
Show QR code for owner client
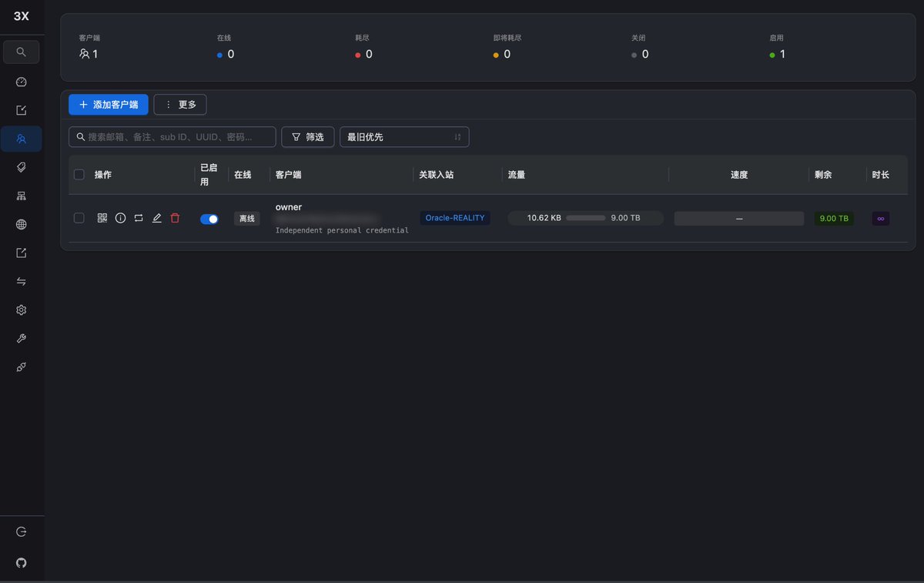102,218
